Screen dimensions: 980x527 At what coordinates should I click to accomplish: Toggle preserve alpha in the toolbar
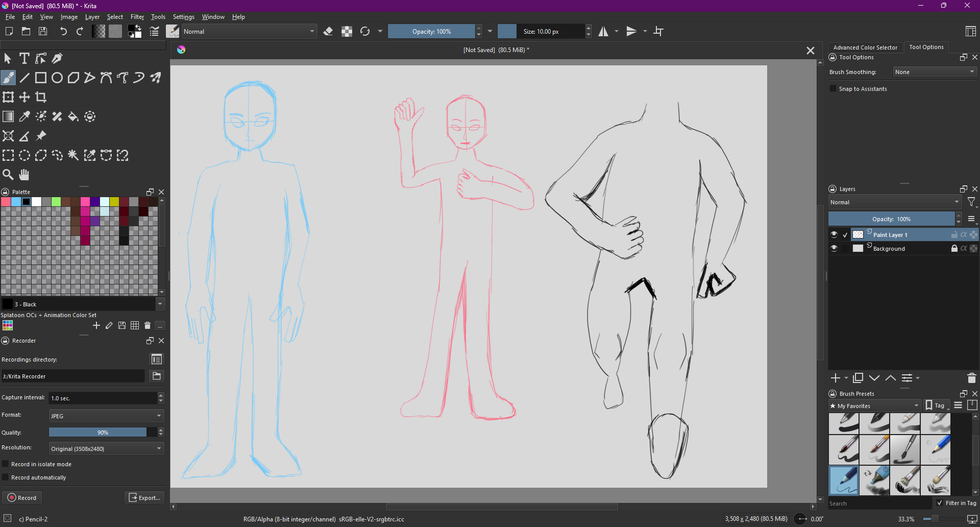tap(347, 31)
